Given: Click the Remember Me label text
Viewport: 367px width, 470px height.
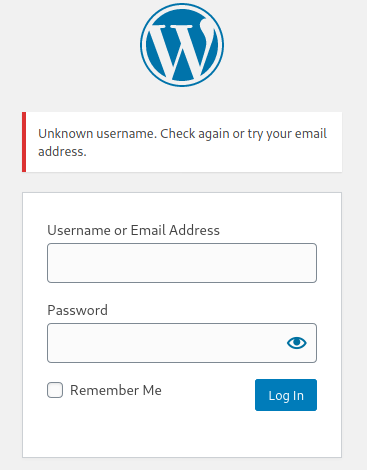Looking at the screenshot, I should tap(116, 390).
